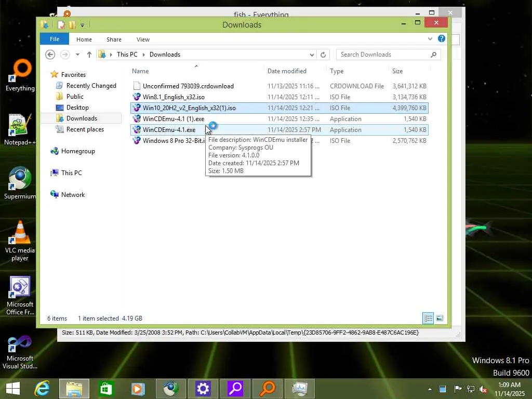Go up one folder level

click(89, 55)
